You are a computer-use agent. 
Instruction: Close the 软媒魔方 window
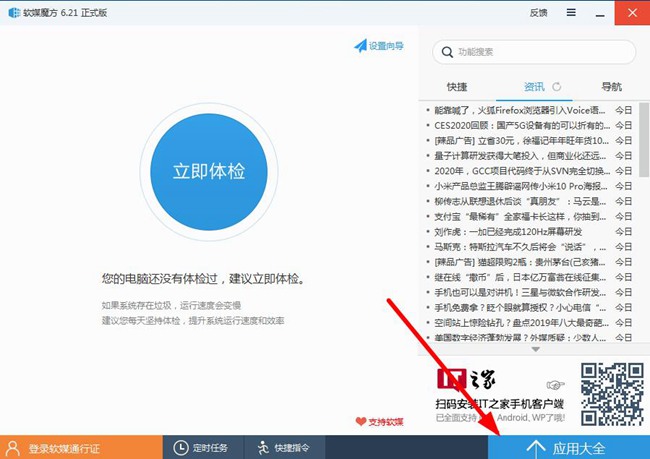click(632, 13)
